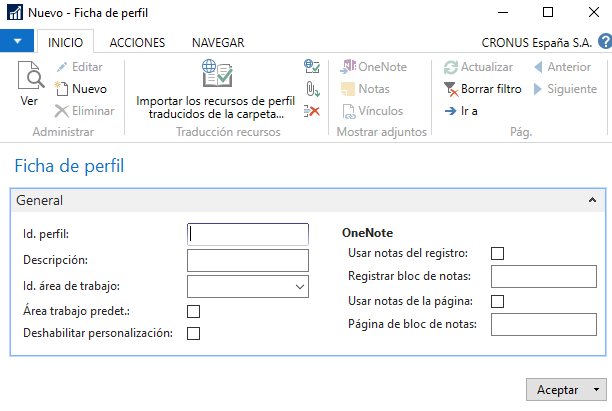Check Usar notas del registro
Viewport: 612px width, 411px height.
point(497,253)
